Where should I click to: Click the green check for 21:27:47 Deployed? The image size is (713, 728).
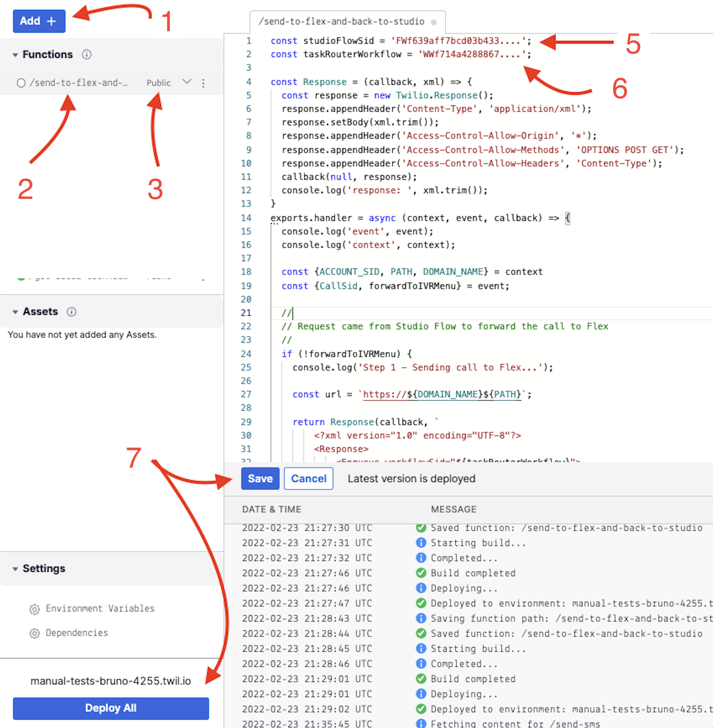pyautogui.click(x=421, y=603)
